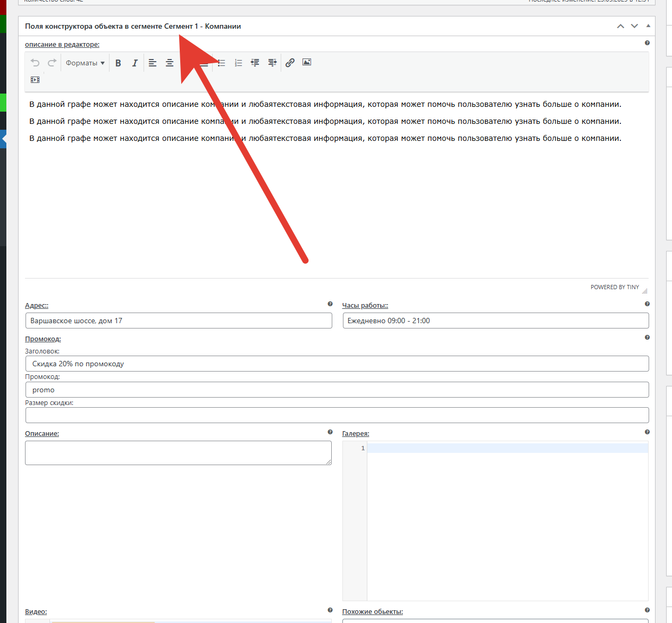Increase indent of the paragraph
Screen dimensions: 672x623
coord(272,63)
